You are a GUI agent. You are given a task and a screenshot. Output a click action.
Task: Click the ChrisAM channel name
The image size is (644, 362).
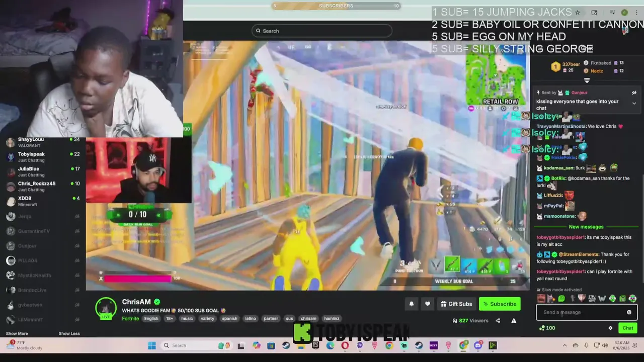pos(136,302)
